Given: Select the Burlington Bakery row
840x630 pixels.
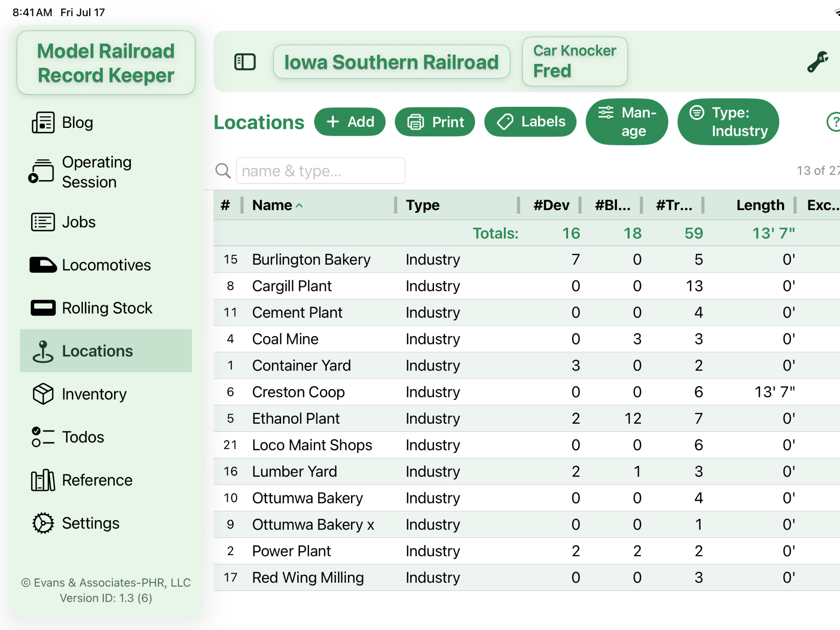Looking at the screenshot, I should [527, 259].
